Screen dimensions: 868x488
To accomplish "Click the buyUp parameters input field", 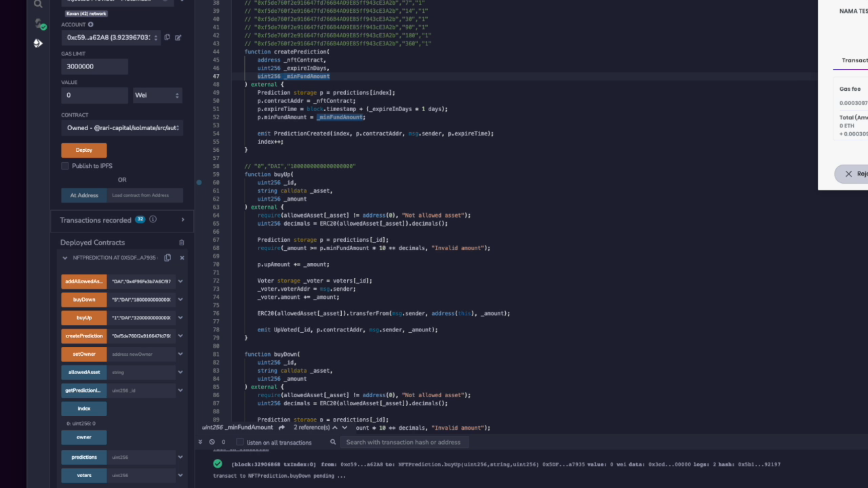I will (141, 318).
